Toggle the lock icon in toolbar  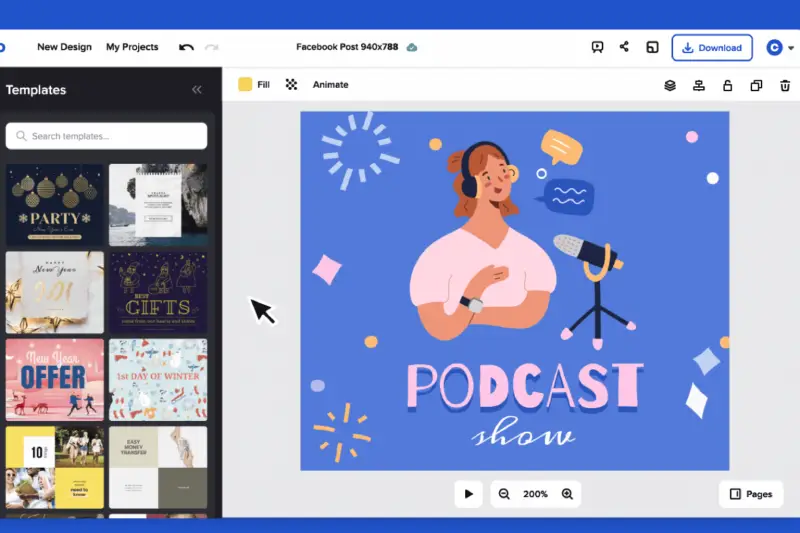(728, 85)
